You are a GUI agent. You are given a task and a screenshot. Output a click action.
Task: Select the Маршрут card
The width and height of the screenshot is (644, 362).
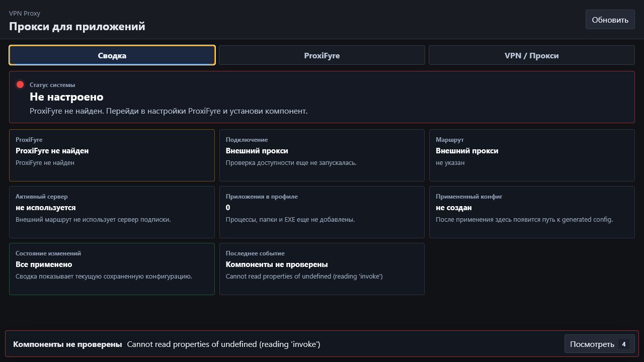532,155
